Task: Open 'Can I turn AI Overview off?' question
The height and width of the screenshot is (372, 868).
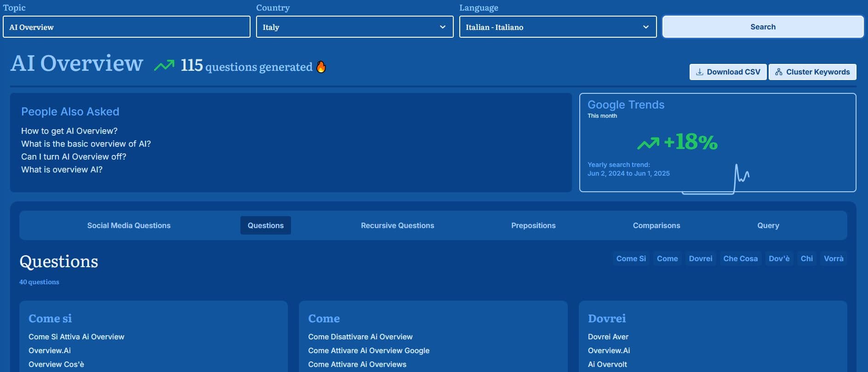Action: click(74, 157)
